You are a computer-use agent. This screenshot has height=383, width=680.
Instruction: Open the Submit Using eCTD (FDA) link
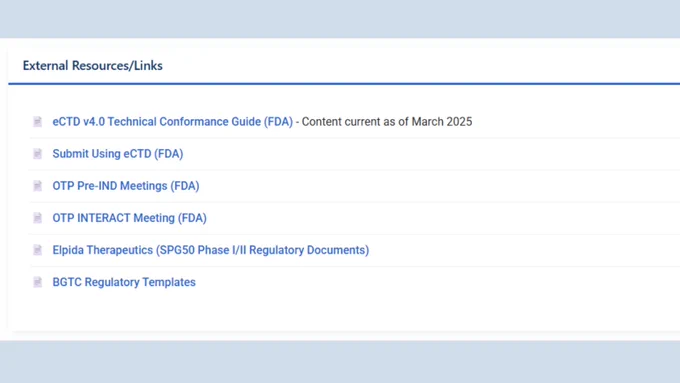[x=118, y=154]
